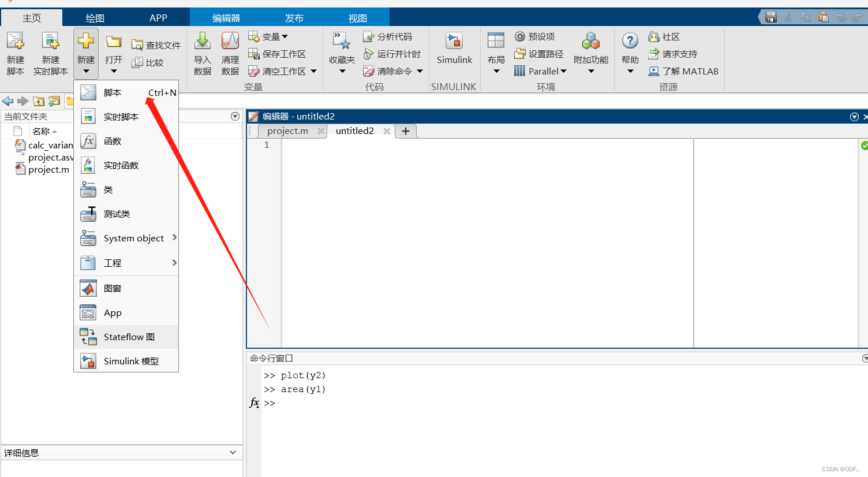Switch to the project.m editor tab
The image size is (868, 477).
tap(287, 131)
